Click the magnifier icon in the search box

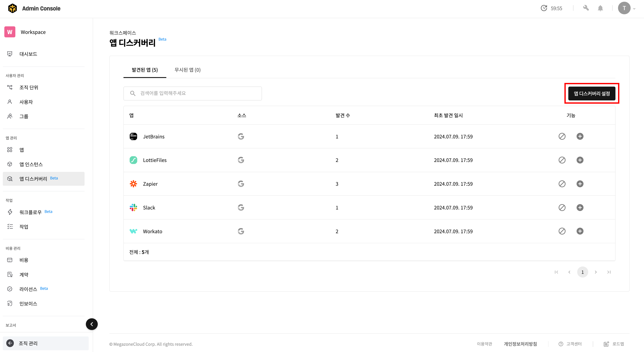133,93
